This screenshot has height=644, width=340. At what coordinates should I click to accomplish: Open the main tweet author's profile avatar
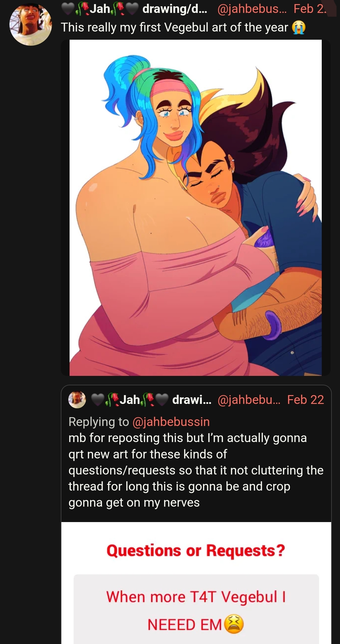(31, 24)
